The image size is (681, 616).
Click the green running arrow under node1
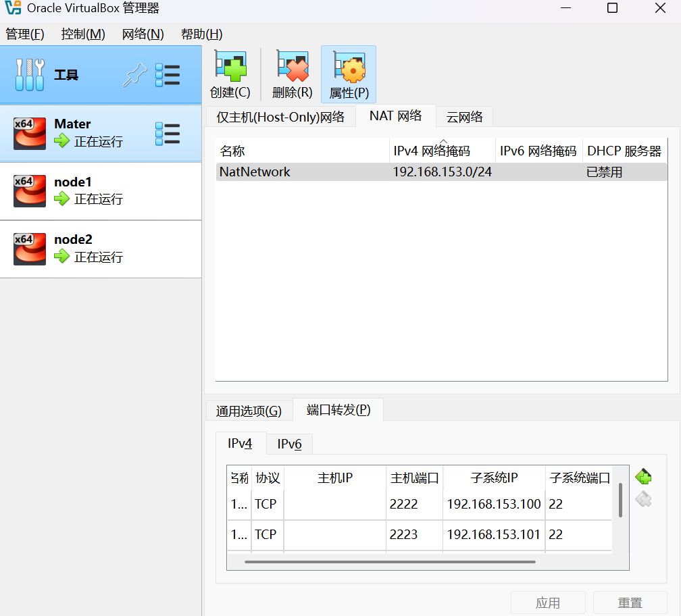click(61, 199)
